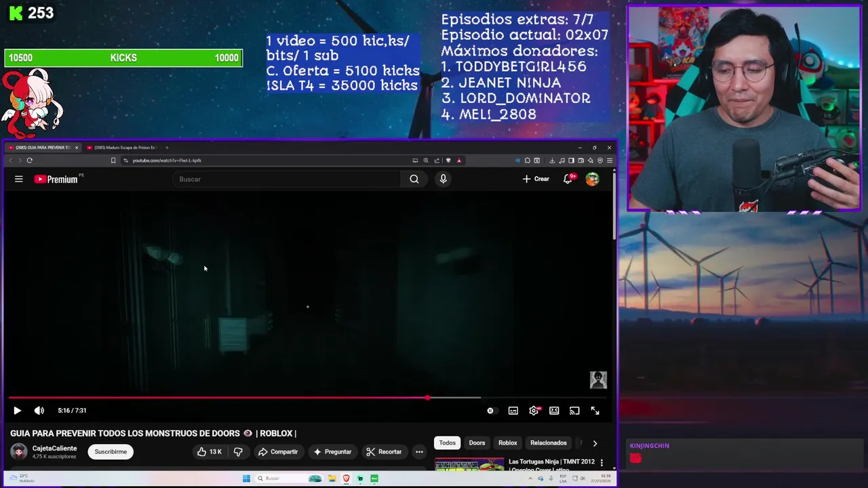Open more actions three-dot menu below the video
Screen dimensions: 868x488
tap(419, 451)
